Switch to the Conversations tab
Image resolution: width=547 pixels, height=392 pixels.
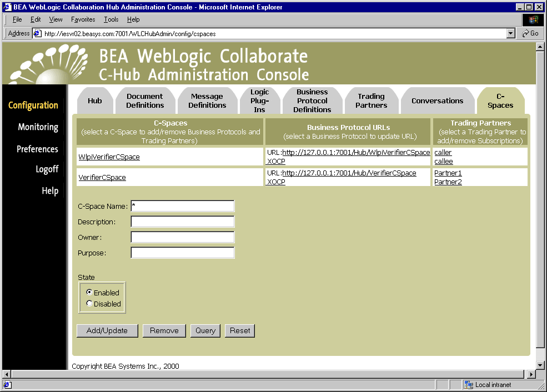(438, 101)
